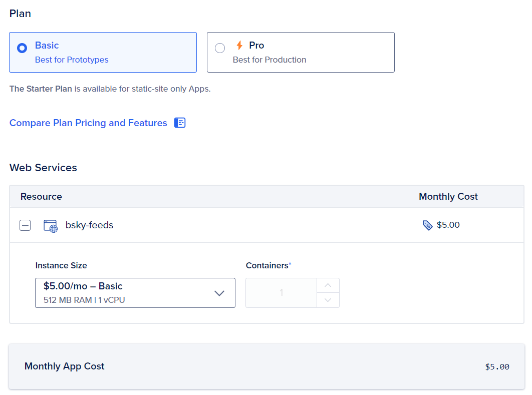Click the Instance Size chevron arrow
Screen dimensions: 532x395
[219, 293]
